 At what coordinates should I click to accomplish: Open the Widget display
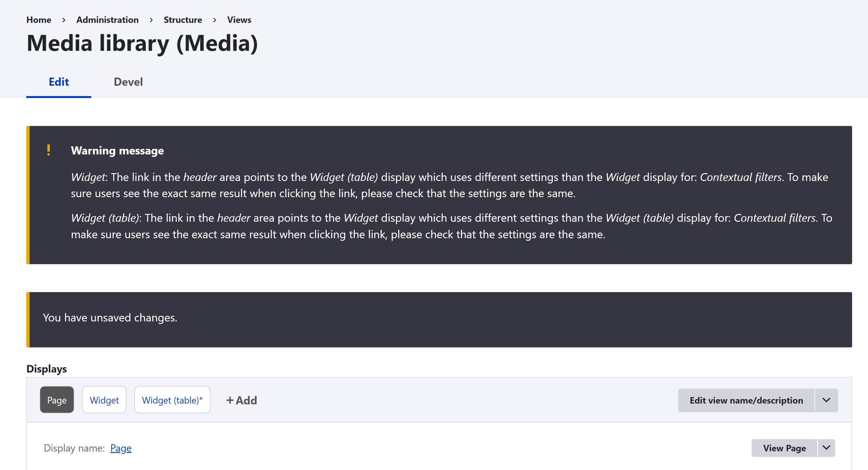104,400
